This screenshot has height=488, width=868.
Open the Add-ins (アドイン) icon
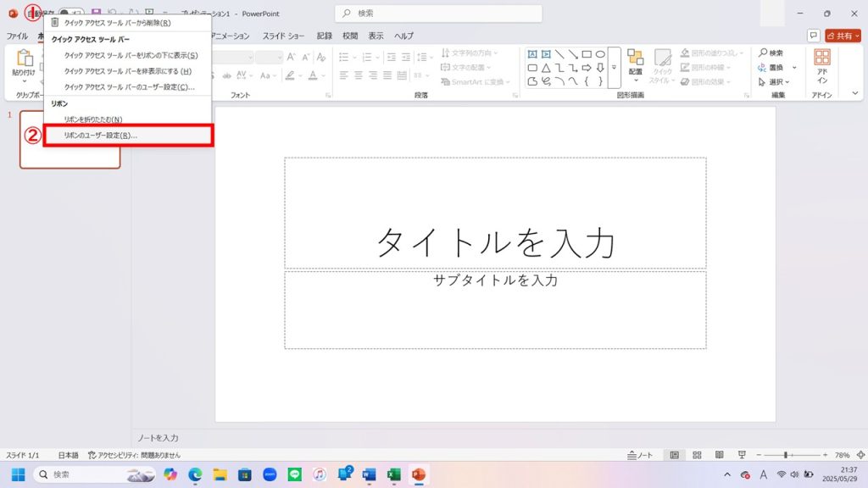tap(822, 64)
